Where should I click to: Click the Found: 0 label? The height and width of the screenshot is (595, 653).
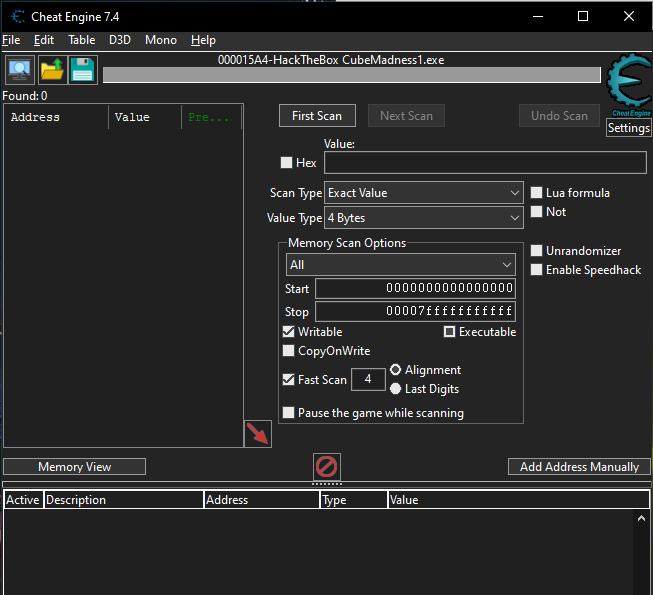(x=25, y=96)
